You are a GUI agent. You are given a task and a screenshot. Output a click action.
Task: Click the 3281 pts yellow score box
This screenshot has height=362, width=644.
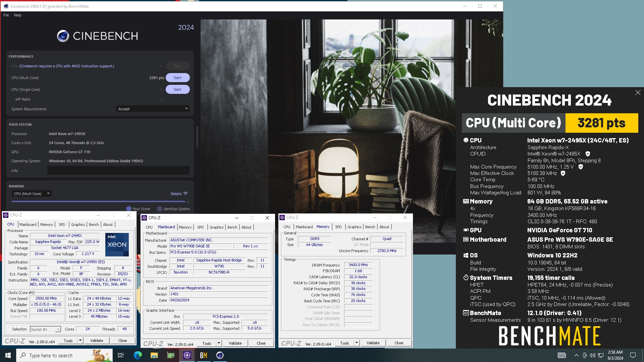tap(601, 123)
